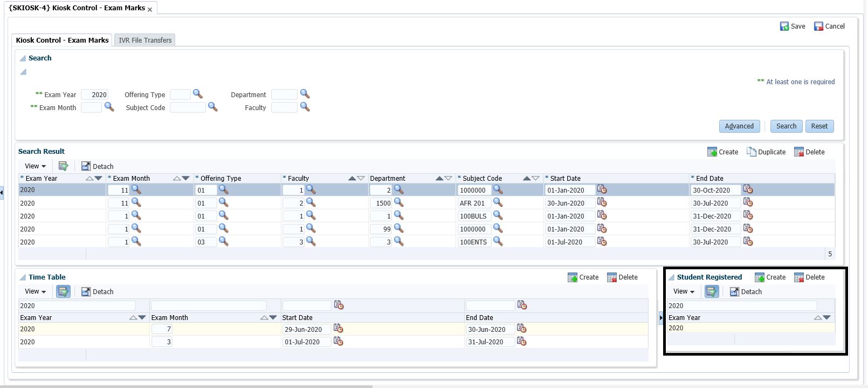Open End Date calendar for 30-Oct-2020 row
This screenshot has height=388, width=868.
click(748, 189)
